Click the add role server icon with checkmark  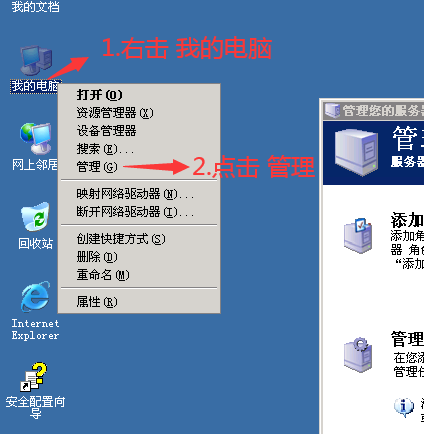358,236
